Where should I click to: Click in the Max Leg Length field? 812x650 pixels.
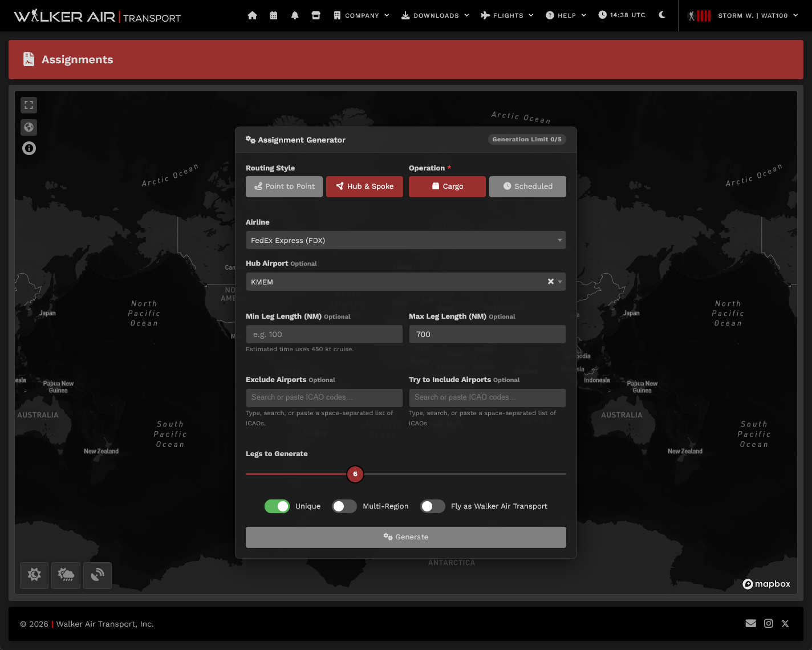[x=488, y=334]
